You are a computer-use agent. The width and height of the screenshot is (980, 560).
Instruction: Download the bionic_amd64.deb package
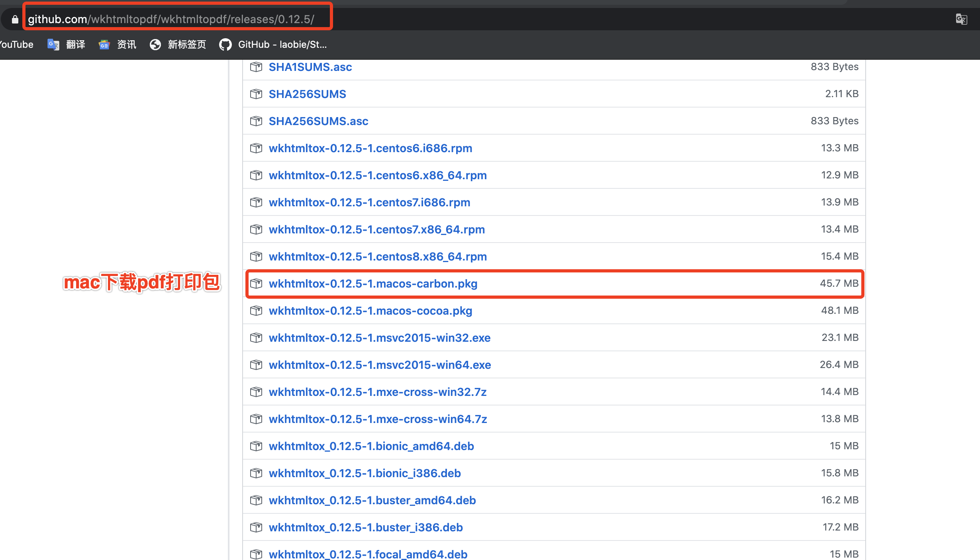(x=371, y=446)
